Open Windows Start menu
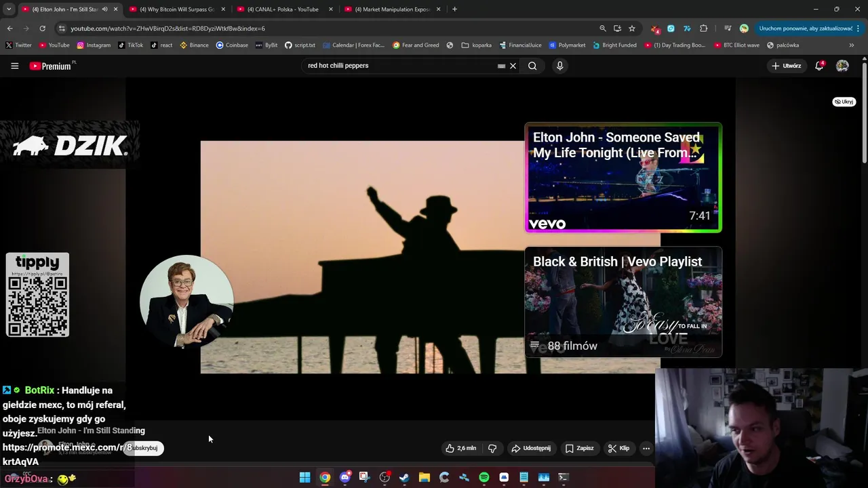This screenshot has width=868, height=488. coord(305,477)
